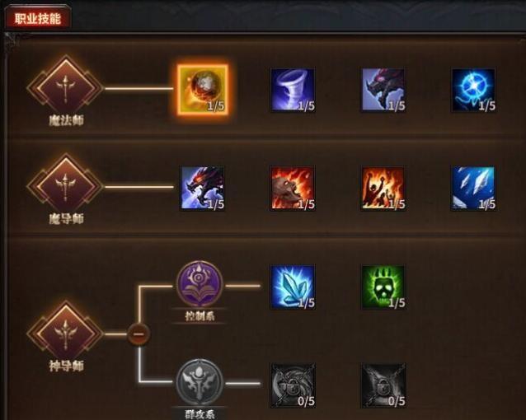The image size is (526, 420).
Task: Choose the purple 控制系 branch emblem
Action: (200, 285)
